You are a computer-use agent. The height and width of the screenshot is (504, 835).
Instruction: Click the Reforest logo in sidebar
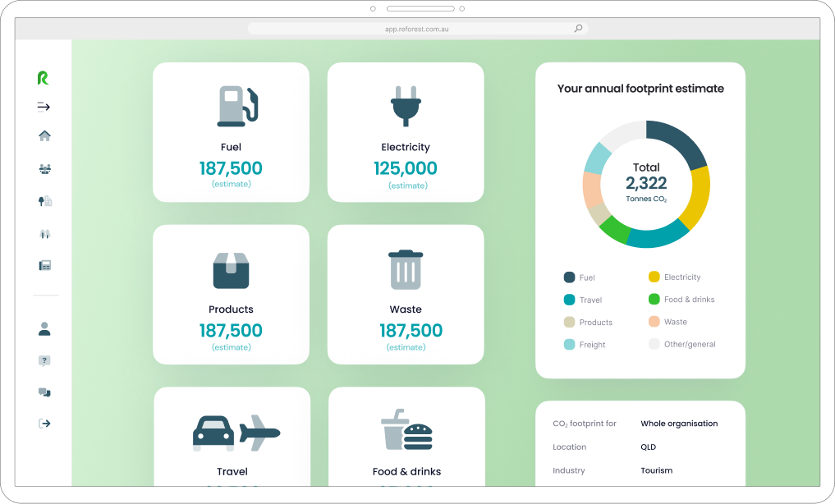[44, 78]
